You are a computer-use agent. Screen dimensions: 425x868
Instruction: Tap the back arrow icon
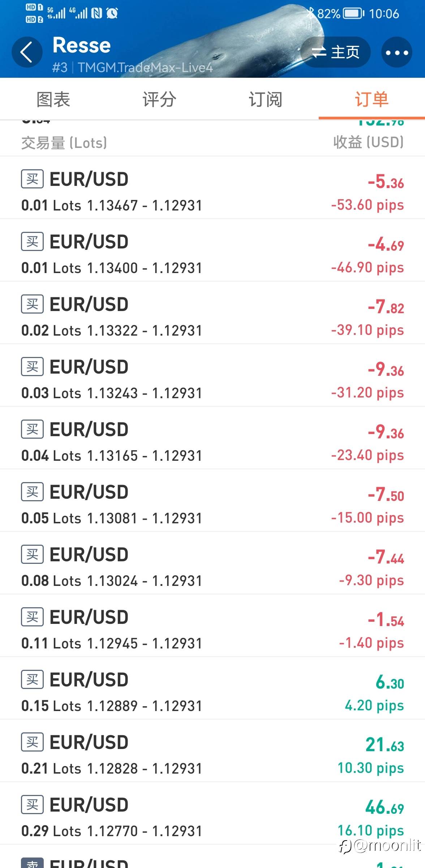[x=27, y=52]
